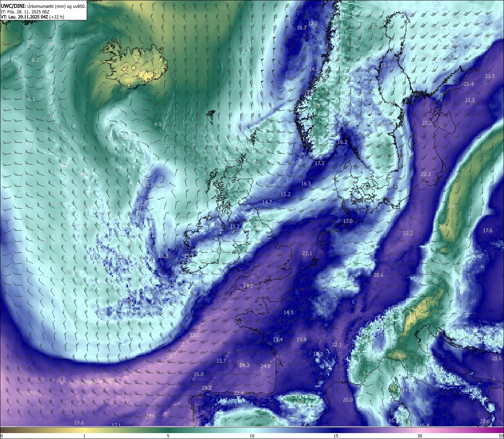Click the 50 tick on the color scale
The height and width of the screenshot is (439, 504).
click(x=500, y=436)
